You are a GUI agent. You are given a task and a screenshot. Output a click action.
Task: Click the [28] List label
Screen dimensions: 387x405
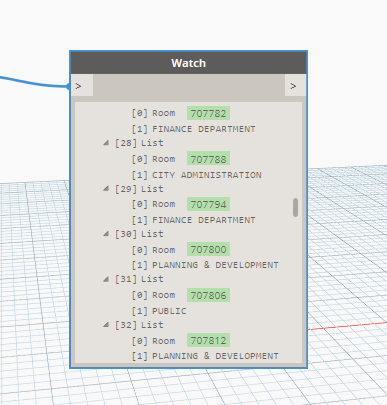tap(139, 143)
